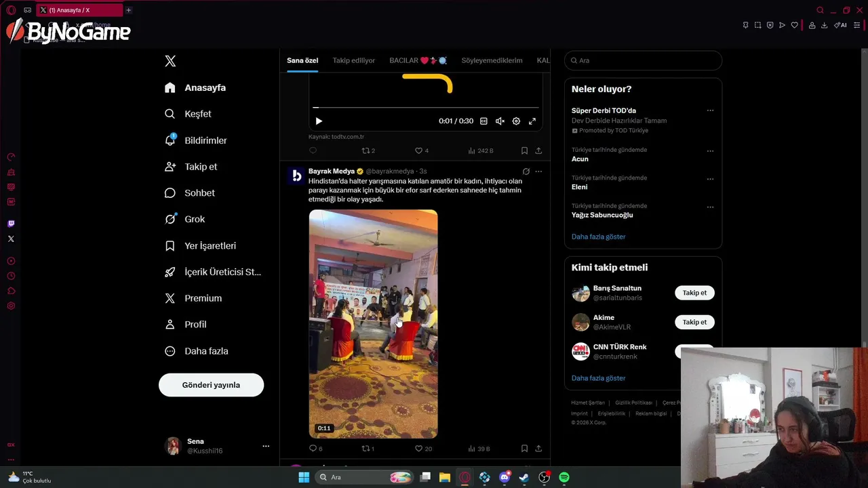868x488 pixels.
Task: Go to Profil page
Action: coord(185,325)
